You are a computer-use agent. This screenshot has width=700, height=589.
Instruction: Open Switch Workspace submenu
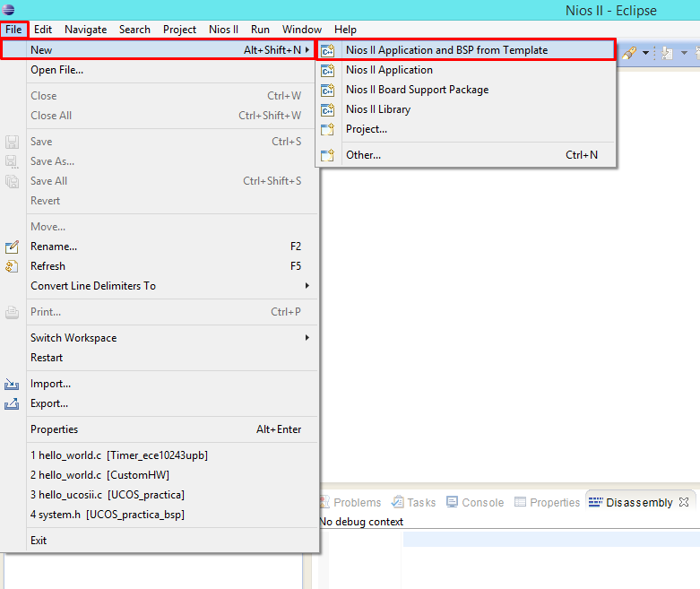pyautogui.click(x=159, y=338)
